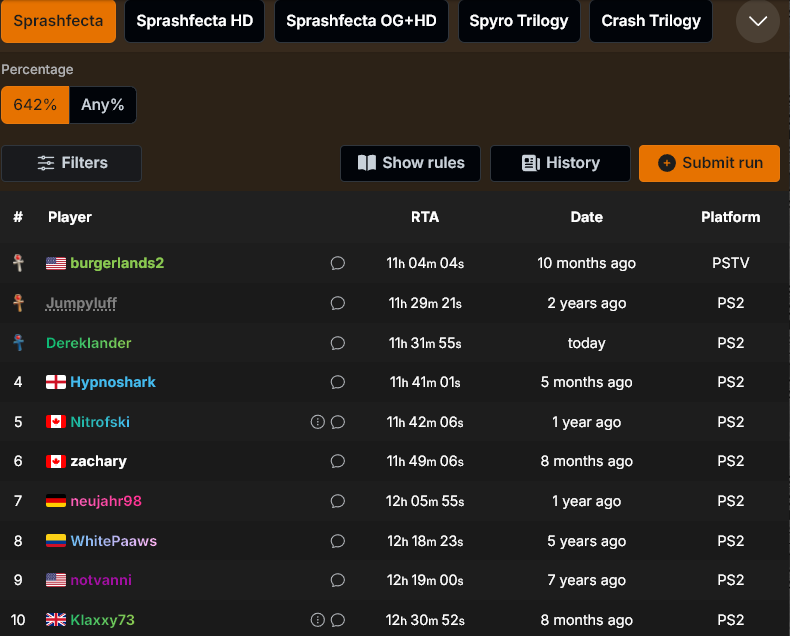The height and width of the screenshot is (636, 790).
Task: Open comment icon for Hypnoshark run
Action: 338,382
